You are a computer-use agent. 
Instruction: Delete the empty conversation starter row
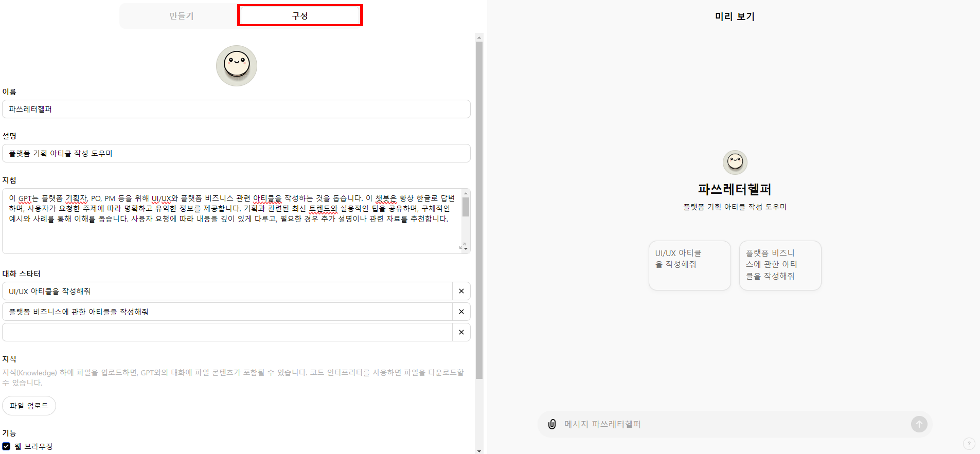(461, 332)
